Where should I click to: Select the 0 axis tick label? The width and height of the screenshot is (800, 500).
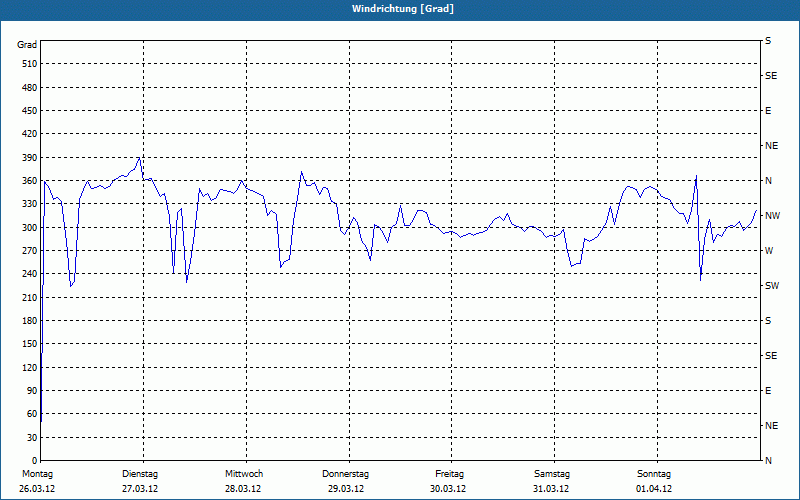tap(35, 461)
